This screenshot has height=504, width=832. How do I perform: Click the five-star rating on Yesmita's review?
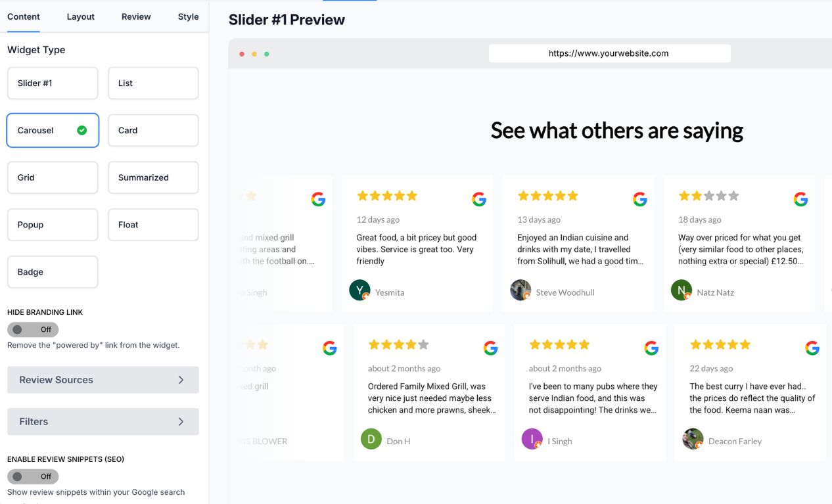pyautogui.click(x=387, y=196)
